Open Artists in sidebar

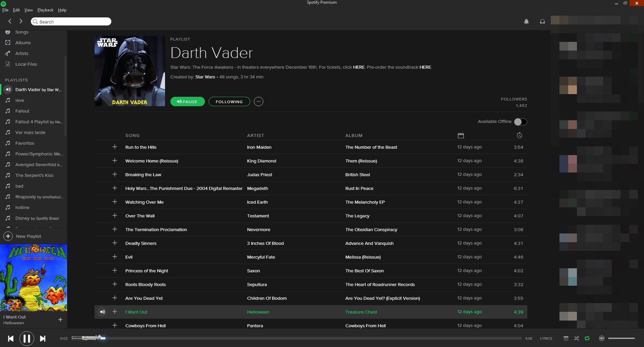(21, 53)
